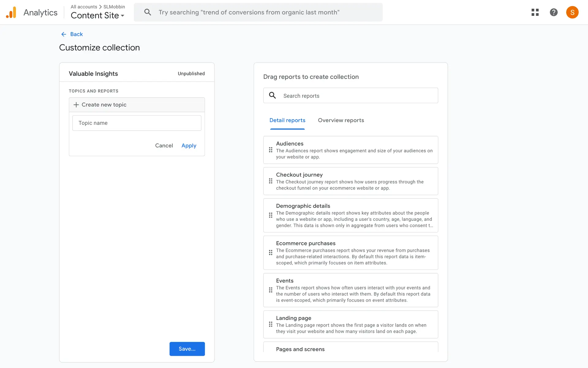The height and width of the screenshot is (368, 588).
Task: Open the help question mark icon
Action: point(553,12)
